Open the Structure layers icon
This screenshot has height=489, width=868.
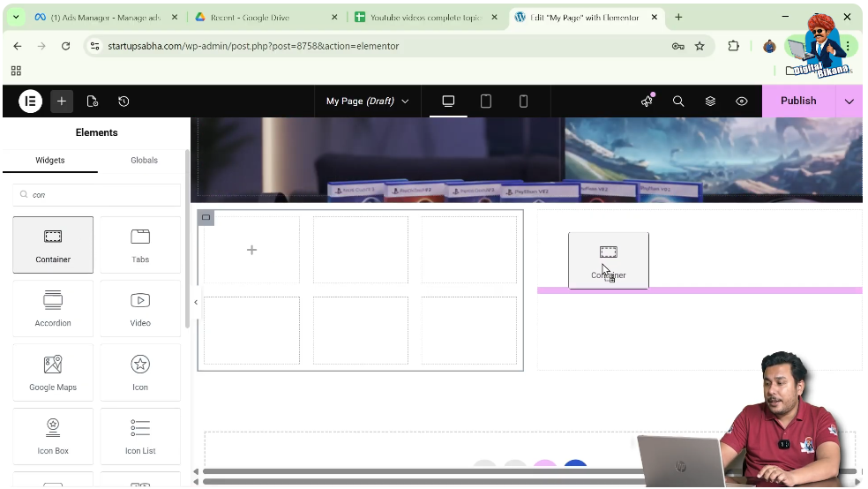pos(710,102)
